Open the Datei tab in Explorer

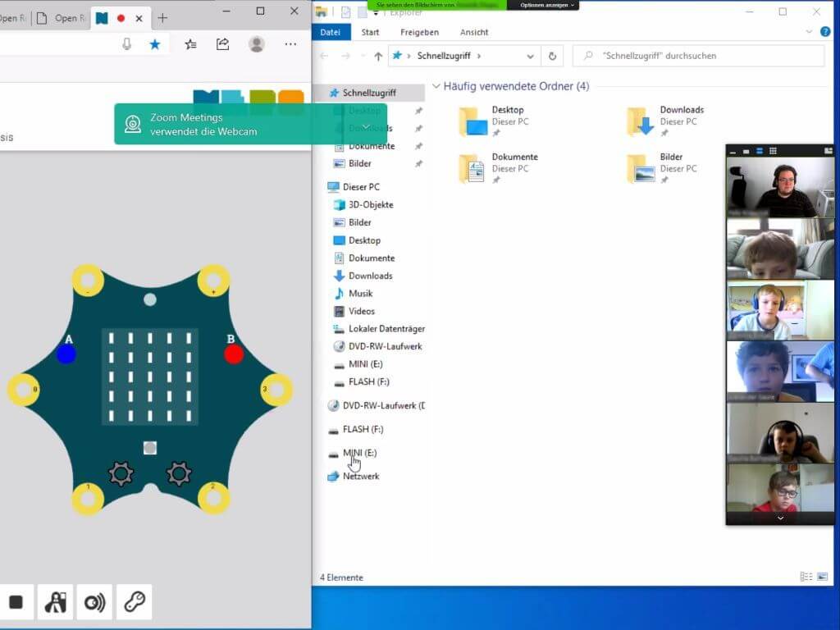pos(330,32)
